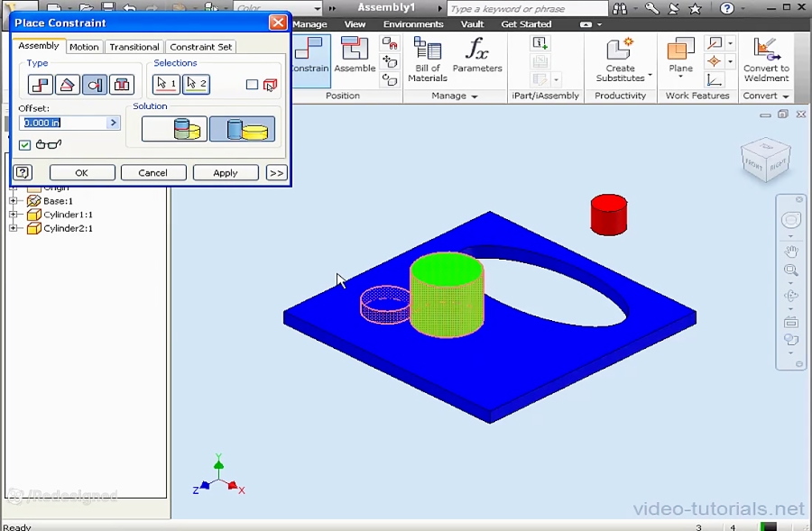Viewport: 812px width, 531px height.
Task: Choose the Angle constraint type
Action: coord(67,85)
